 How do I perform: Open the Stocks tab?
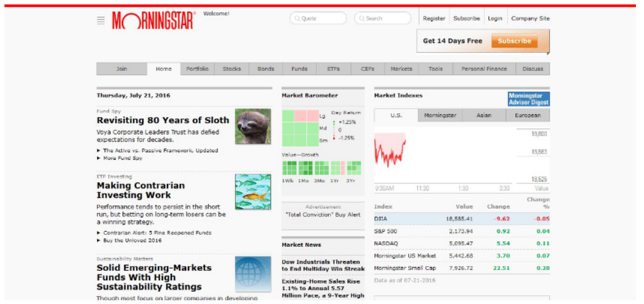[232, 69]
